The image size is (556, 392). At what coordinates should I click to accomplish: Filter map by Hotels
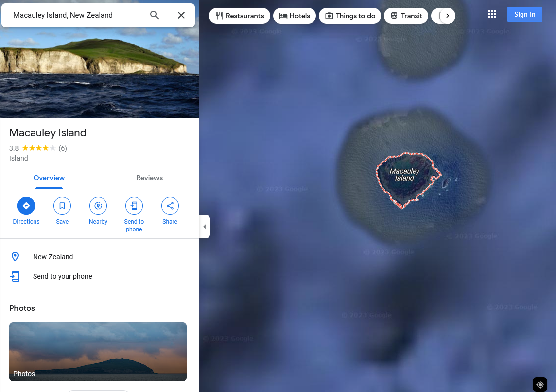point(294,16)
